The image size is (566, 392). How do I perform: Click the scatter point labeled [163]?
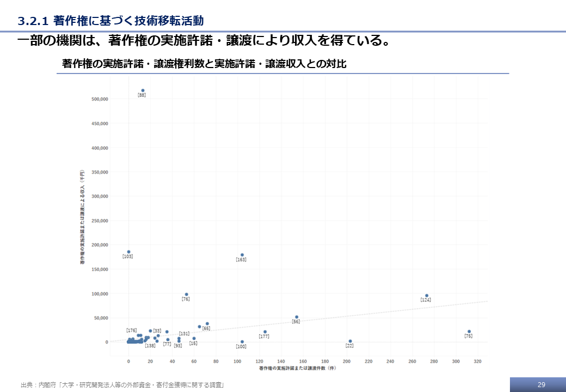pos(242,255)
